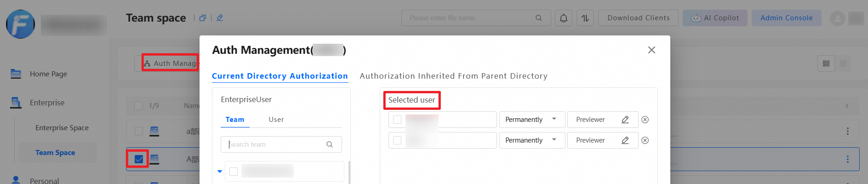868x184 pixels.
Task: Close the Auth Management dialog
Action: pyautogui.click(x=651, y=50)
